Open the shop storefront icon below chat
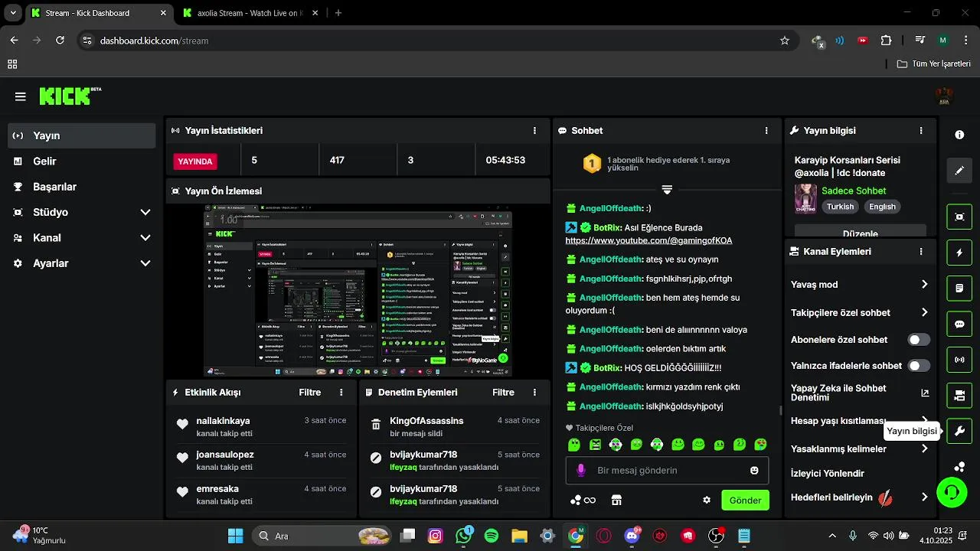The image size is (980, 551). [x=616, y=500]
